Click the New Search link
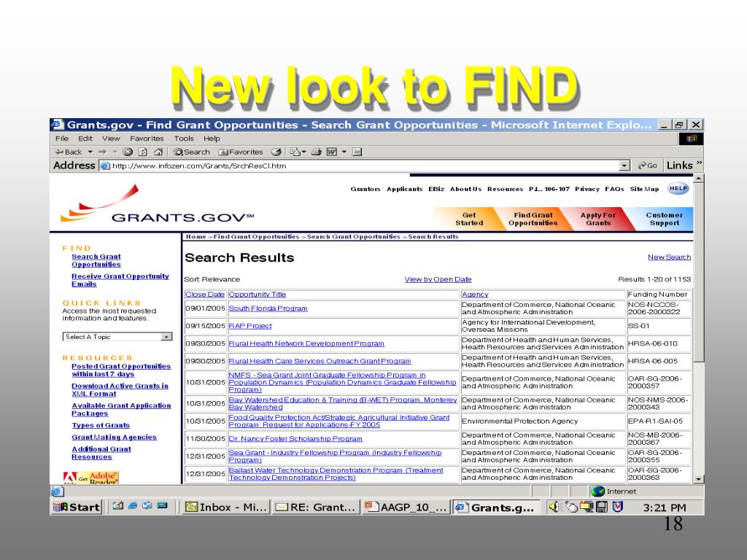This screenshot has width=747, height=560. point(670,257)
